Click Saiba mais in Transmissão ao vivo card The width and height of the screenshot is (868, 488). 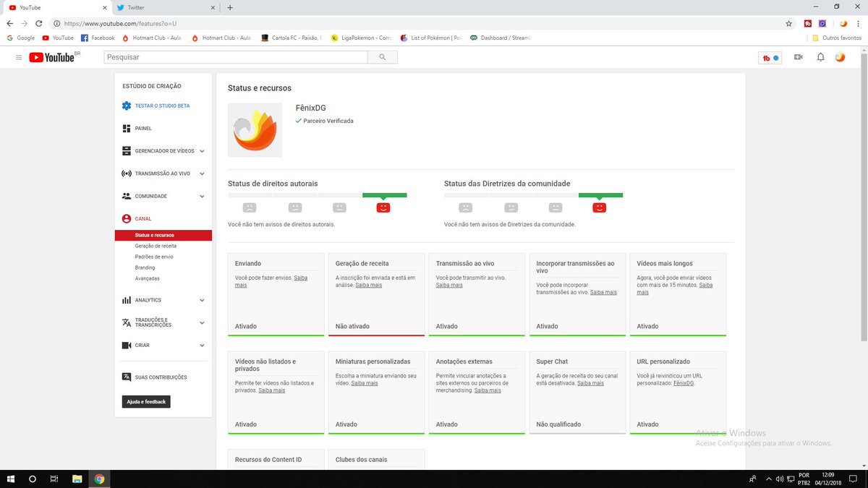point(449,285)
